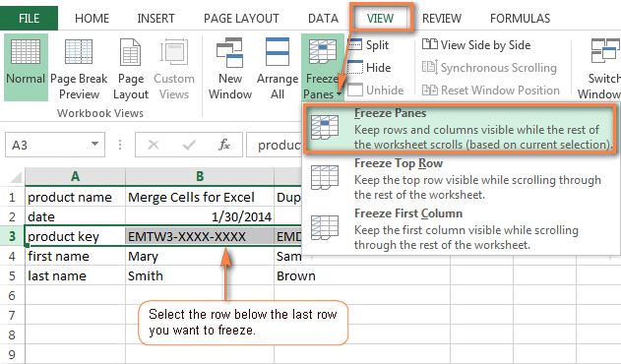Choose Freeze Top Row option
This screenshot has height=364, width=621.
pyautogui.click(x=461, y=179)
